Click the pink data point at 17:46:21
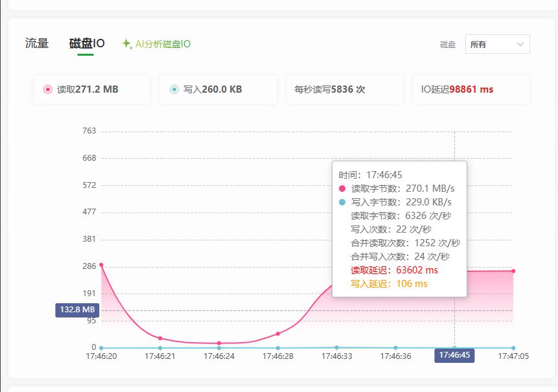Viewport: 558px width, 392px height. (x=160, y=338)
